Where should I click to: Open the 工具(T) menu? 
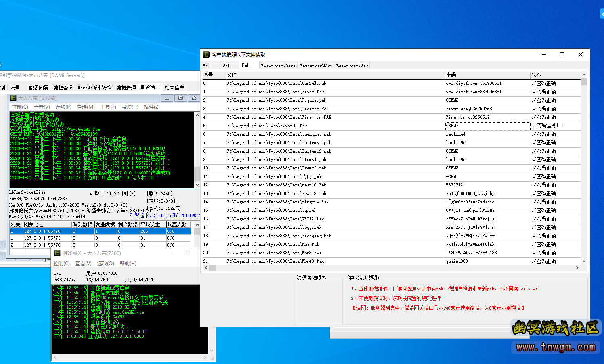[x=108, y=107]
